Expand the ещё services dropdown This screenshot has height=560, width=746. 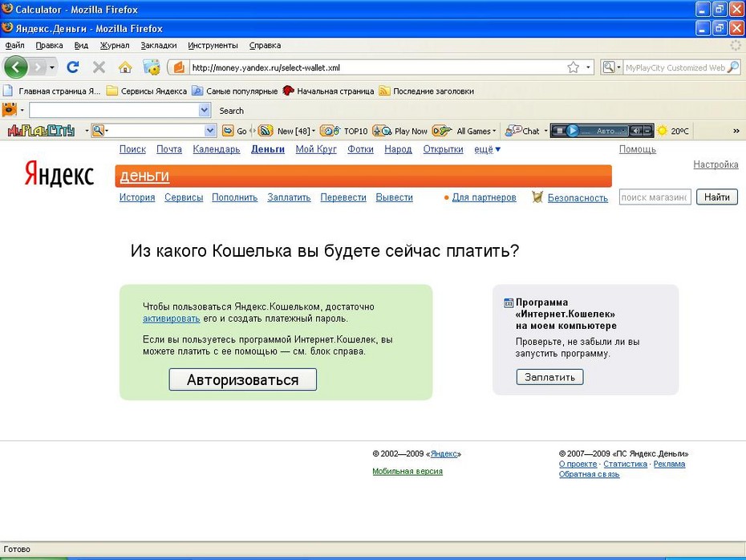coord(487,149)
